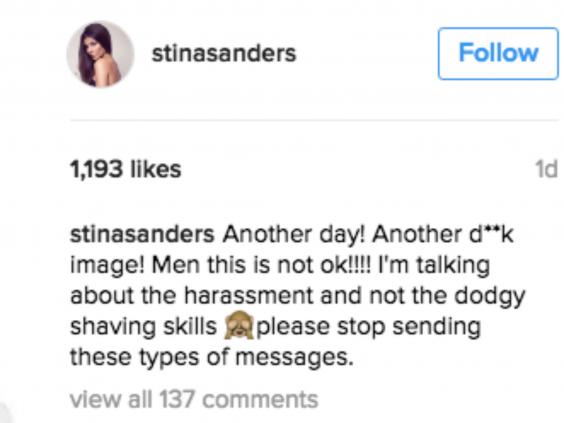Click the word 'harassment' in caption

[249, 296]
